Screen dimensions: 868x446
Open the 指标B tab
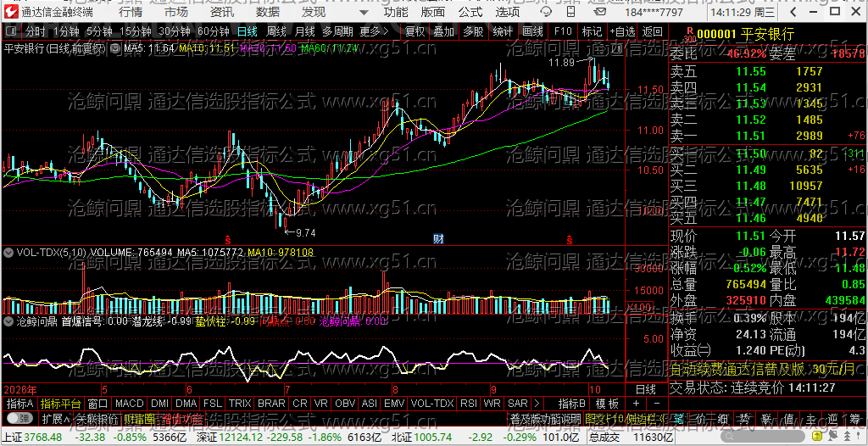(x=572, y=404)
